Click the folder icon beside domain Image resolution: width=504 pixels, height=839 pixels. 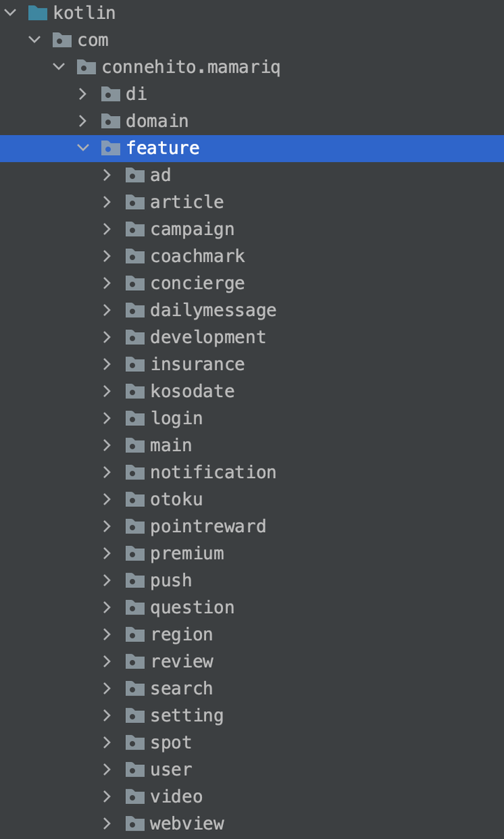[110, 121]
